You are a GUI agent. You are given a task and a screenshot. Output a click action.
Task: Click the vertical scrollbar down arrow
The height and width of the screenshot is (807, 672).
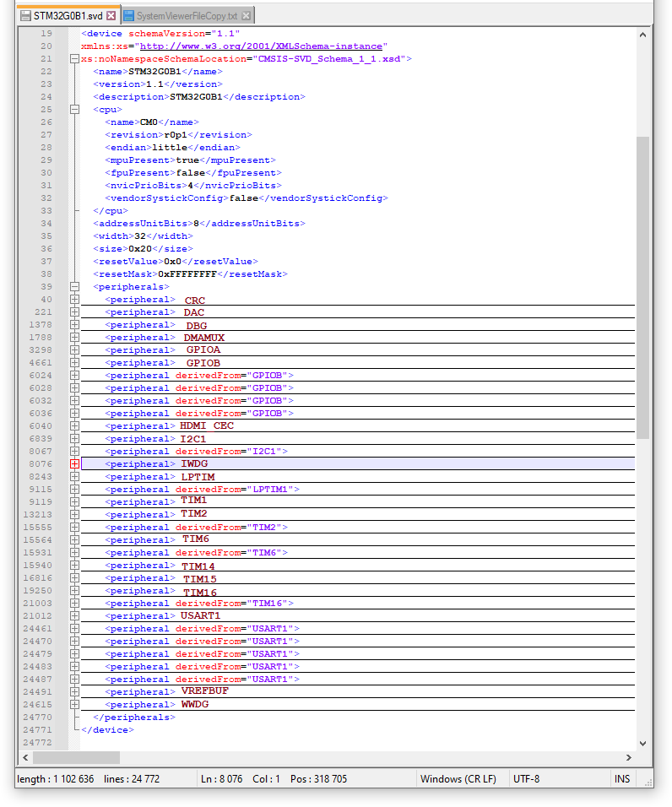click(642, 744)
